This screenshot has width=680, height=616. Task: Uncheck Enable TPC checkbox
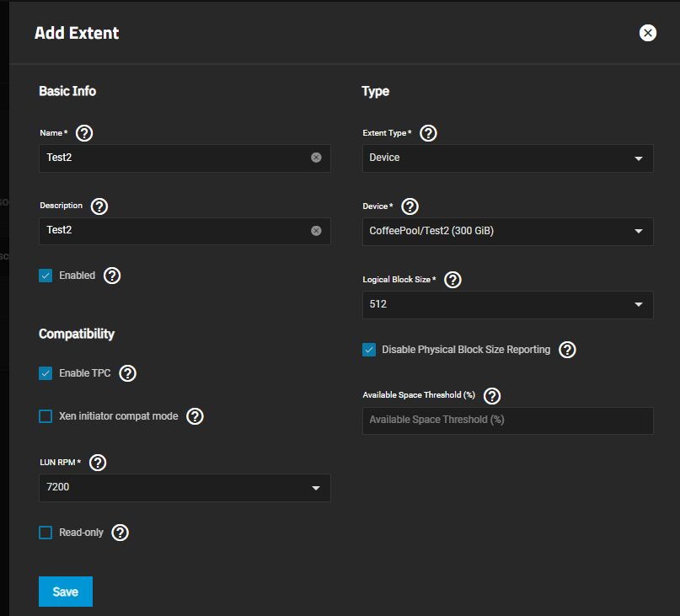point(46,373)
